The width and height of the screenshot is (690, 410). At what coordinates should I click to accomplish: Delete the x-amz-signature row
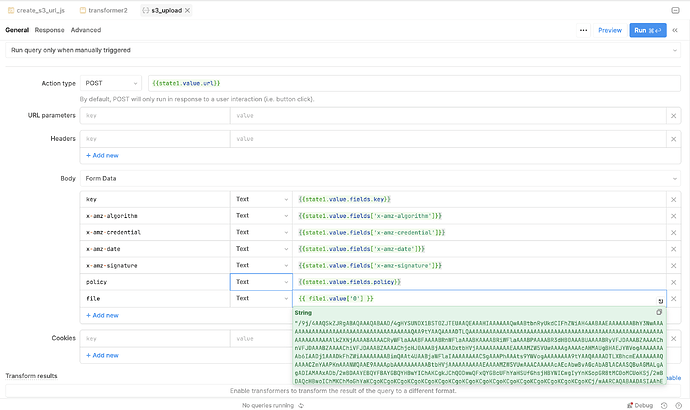click(673, 266)
